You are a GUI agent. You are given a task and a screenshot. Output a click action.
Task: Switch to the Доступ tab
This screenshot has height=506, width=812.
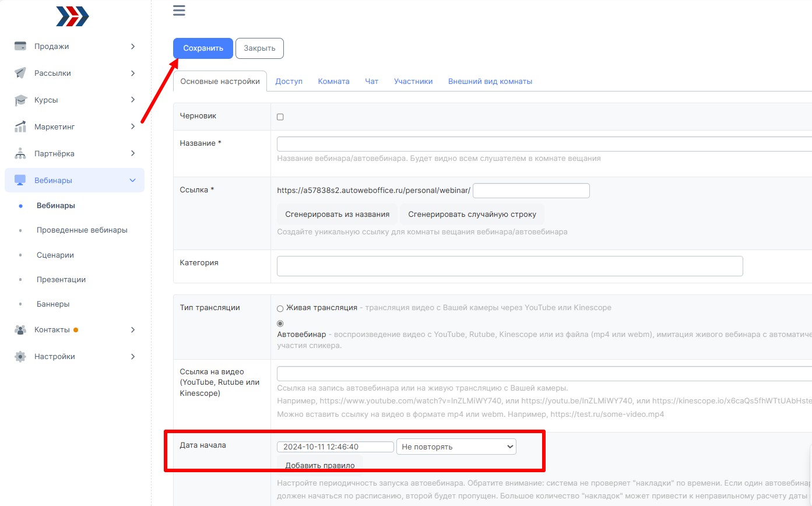(x=289, y=82)
